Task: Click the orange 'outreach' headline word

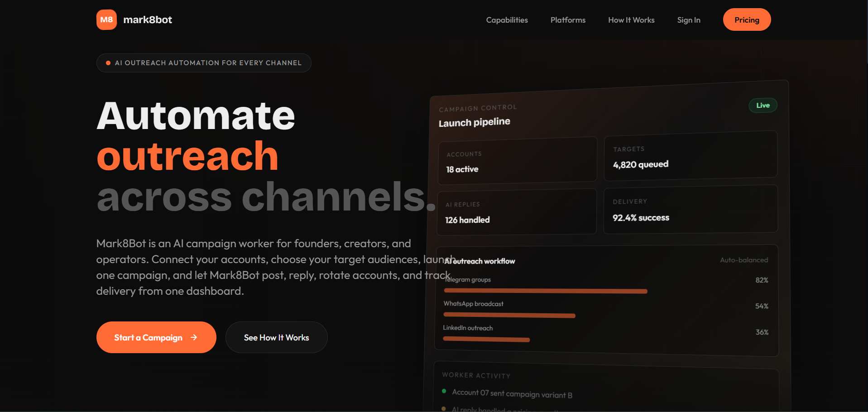Action: tap(187, 156)
